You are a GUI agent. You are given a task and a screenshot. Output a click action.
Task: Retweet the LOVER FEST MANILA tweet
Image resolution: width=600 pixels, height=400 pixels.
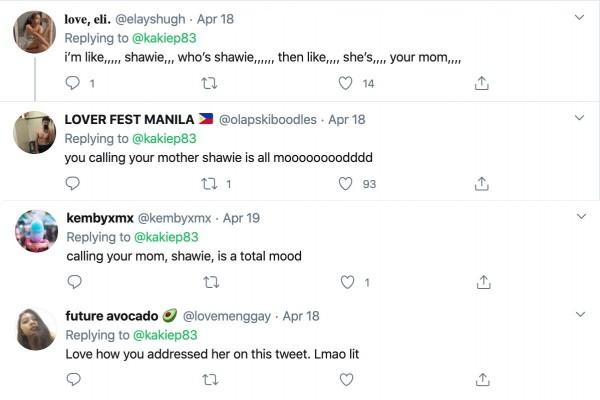(210, 183)
